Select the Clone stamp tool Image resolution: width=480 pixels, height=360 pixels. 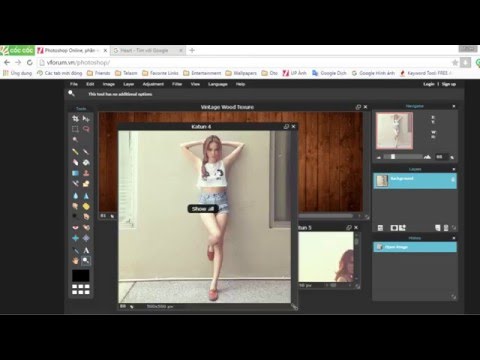[x=86, y=173]
